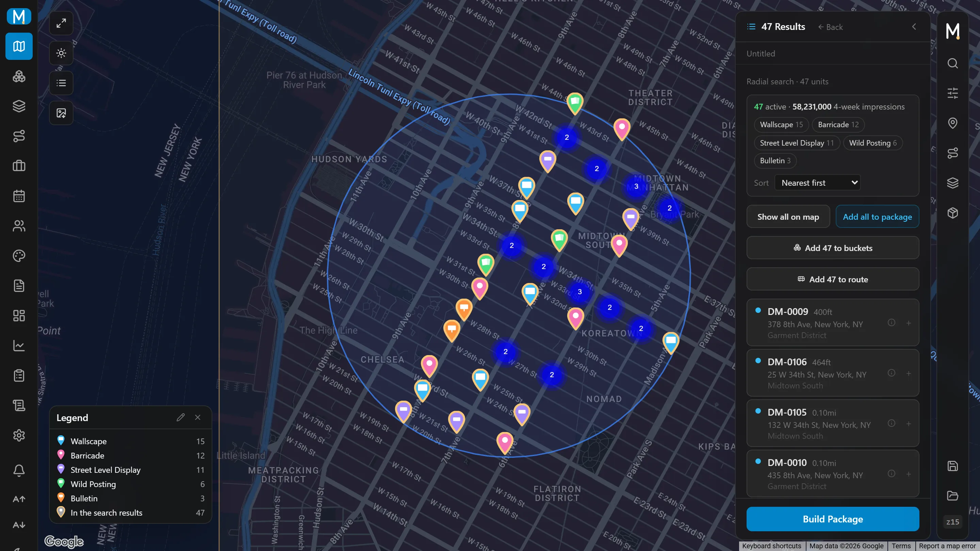The image size is (980, 551).
Task: Click Show all on map button
Action: point(788,217)
